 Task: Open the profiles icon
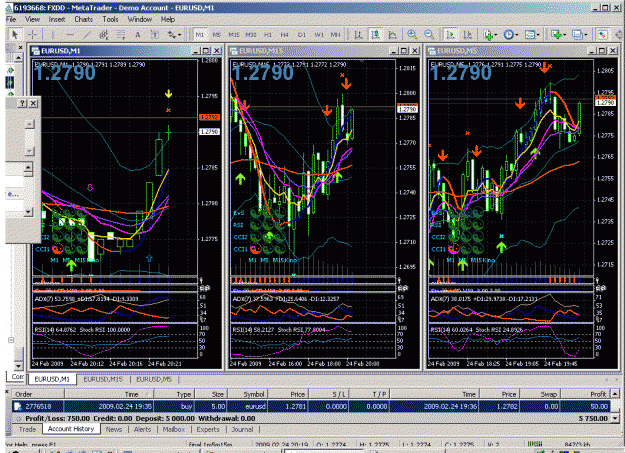[577, 35]
